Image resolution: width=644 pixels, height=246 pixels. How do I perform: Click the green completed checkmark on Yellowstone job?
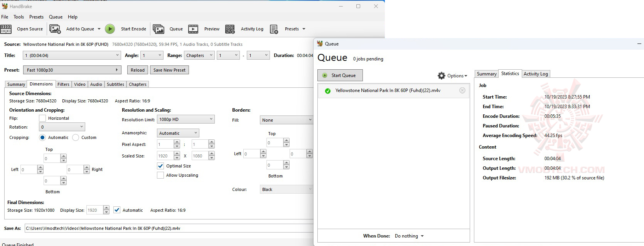328,91
